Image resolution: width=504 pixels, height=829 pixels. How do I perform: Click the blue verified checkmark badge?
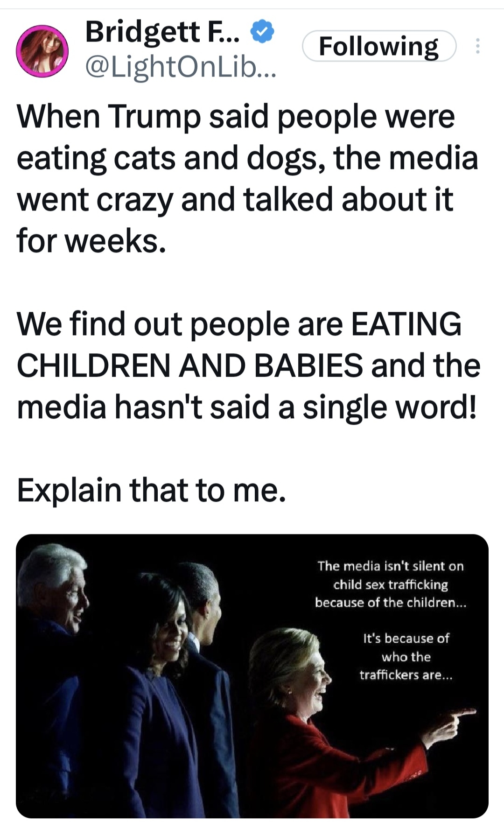click(x=263, y=31)
